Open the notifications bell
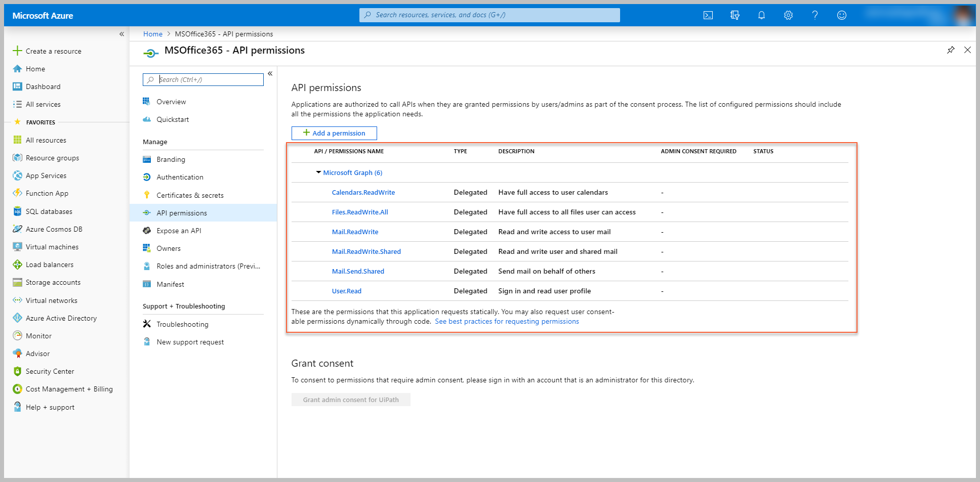 click(761, 15)
